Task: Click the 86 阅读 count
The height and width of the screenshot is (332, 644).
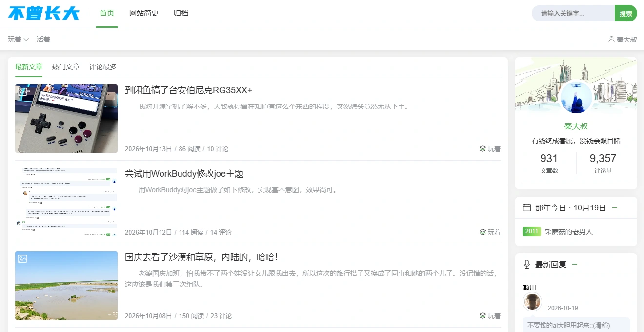Action: click(189, 149)
